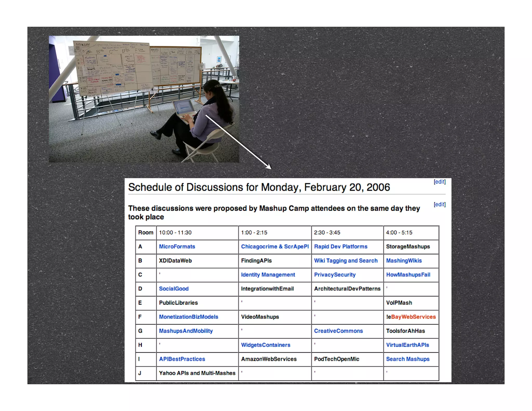Click Wiki Tagging and Search link
This screenshot has height=411, width=532.
click(x=345, y=261)
